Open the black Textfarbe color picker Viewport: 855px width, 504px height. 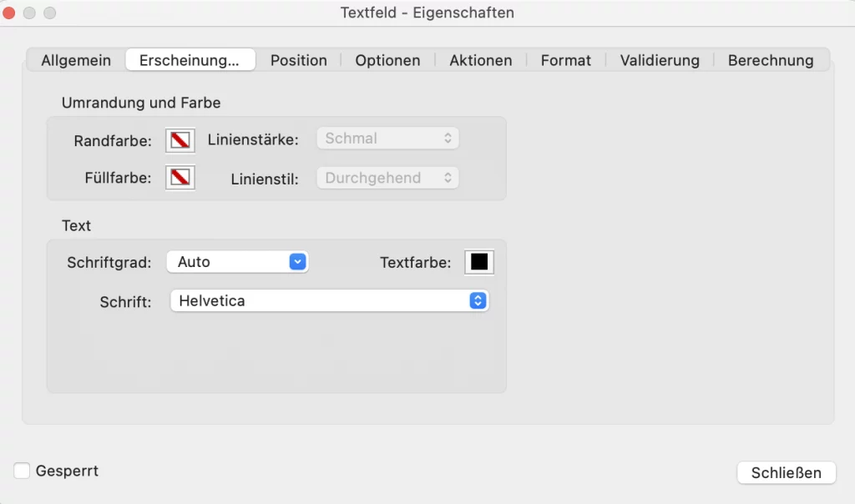click(x=479, y=262)
